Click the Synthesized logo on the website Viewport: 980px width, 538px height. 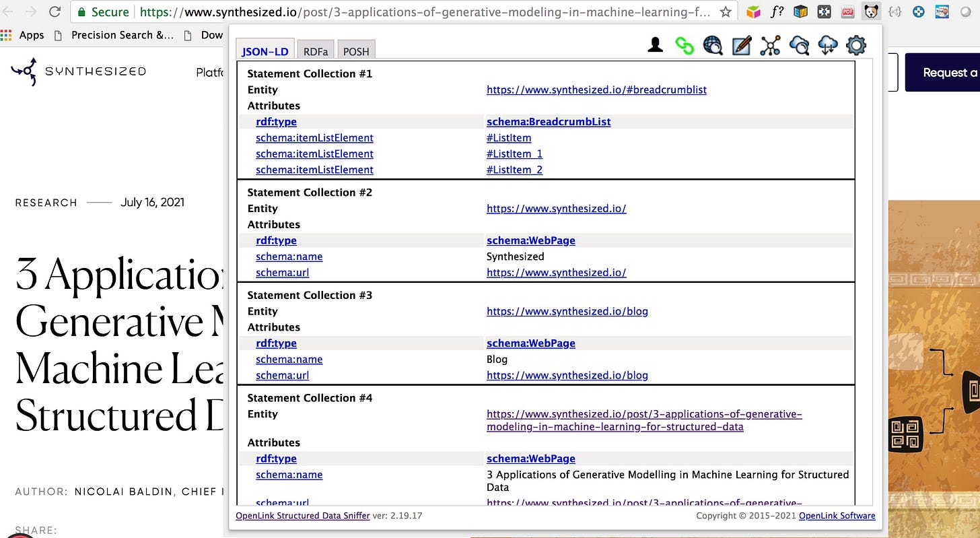click(x=78, y=71)
